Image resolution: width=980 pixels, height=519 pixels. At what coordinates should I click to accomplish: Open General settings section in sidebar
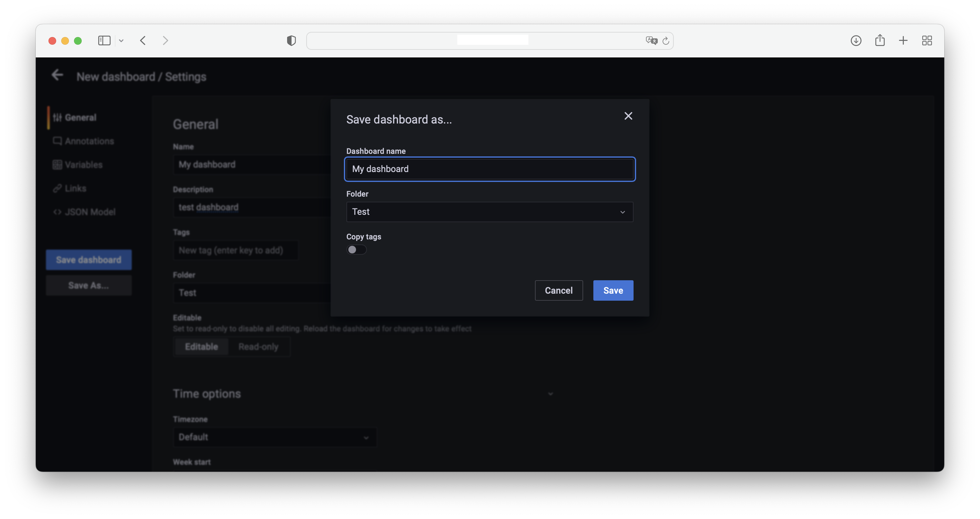(x=75, y=118)
